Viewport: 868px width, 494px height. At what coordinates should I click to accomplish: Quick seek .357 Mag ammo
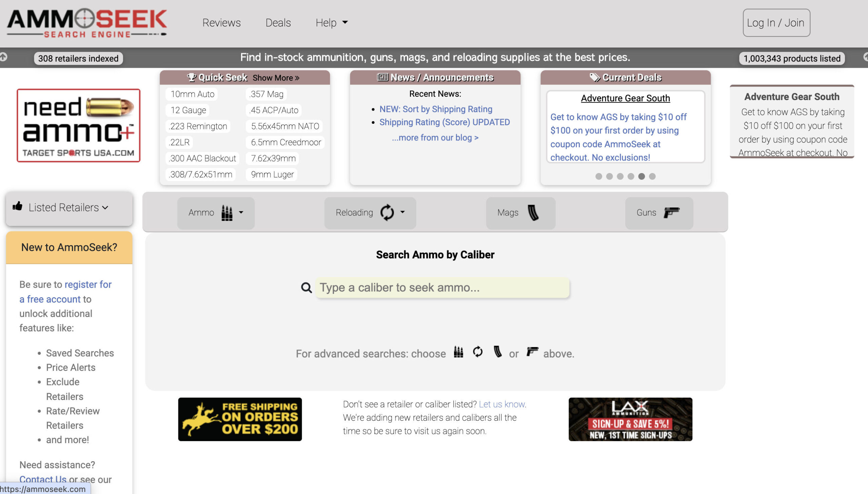coord(266,94)
